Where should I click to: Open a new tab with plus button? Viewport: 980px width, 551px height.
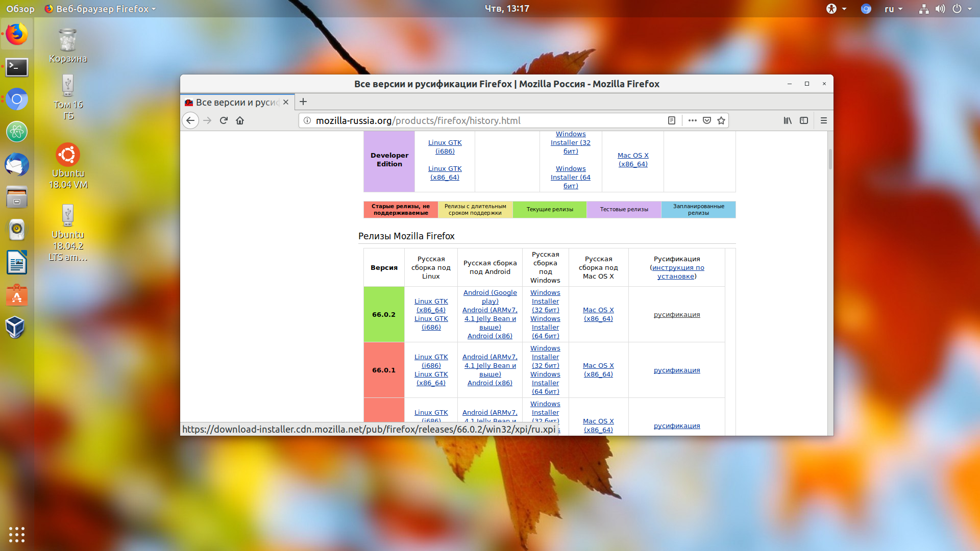(x=303, y=102)
